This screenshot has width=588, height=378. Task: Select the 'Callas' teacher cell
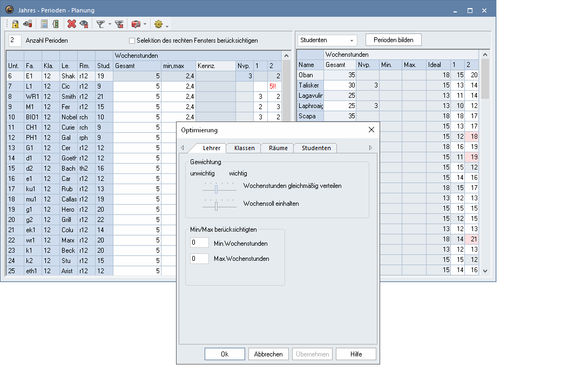[x=68, y=199]
